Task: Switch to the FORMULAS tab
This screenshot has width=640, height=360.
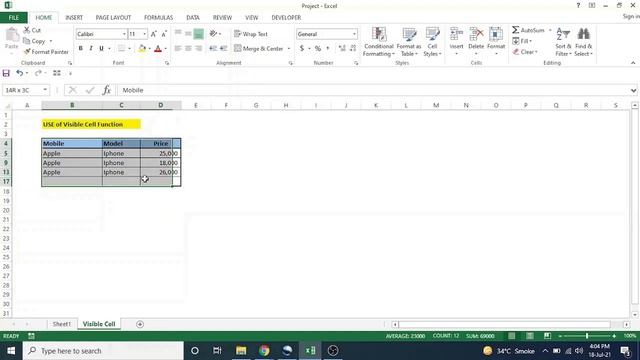Action: pos(158,18)
